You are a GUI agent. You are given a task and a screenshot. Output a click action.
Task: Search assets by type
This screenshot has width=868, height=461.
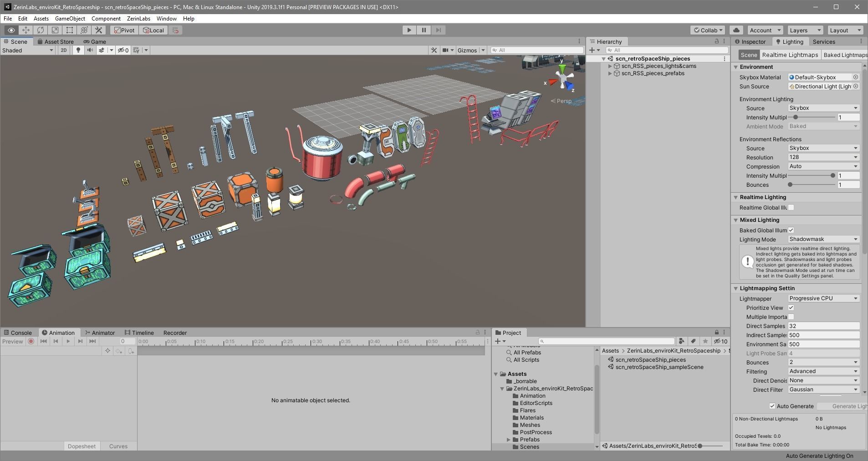681,341
